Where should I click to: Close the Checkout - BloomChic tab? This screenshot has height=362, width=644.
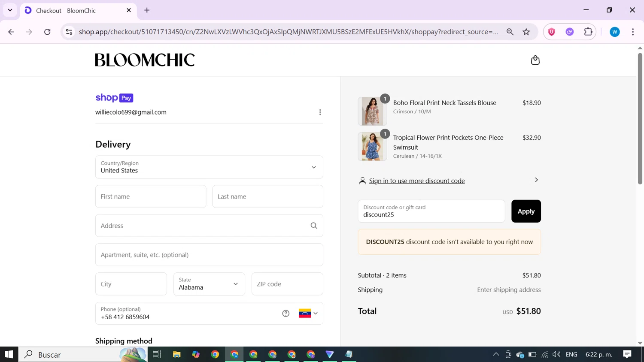(129, 10)
